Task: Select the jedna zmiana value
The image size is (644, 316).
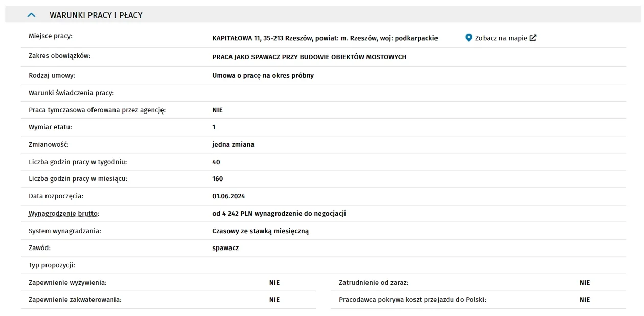Action: (233, 145)
